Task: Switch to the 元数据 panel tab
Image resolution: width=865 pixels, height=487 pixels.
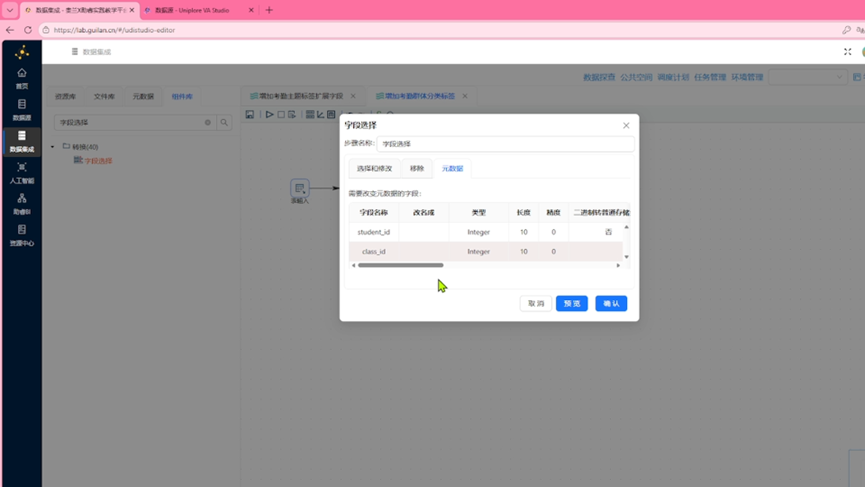Action: (143, 97)
